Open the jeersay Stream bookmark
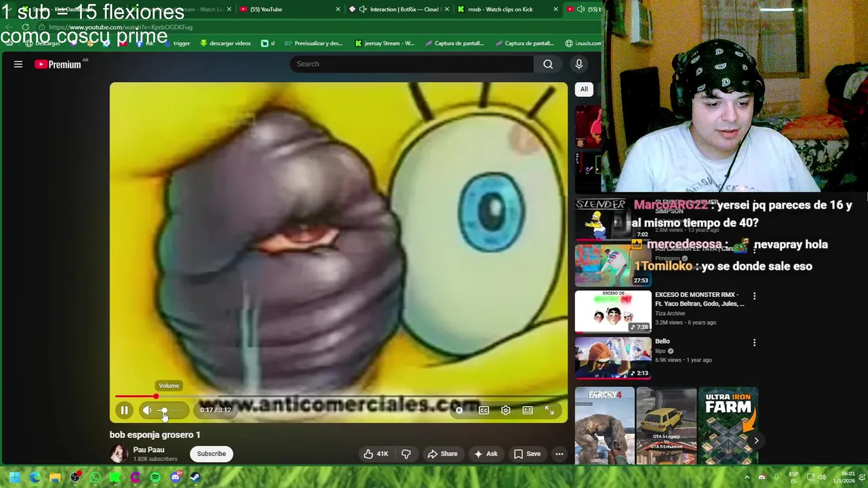Viewport: 868px width, 488px height. [384, 43]
